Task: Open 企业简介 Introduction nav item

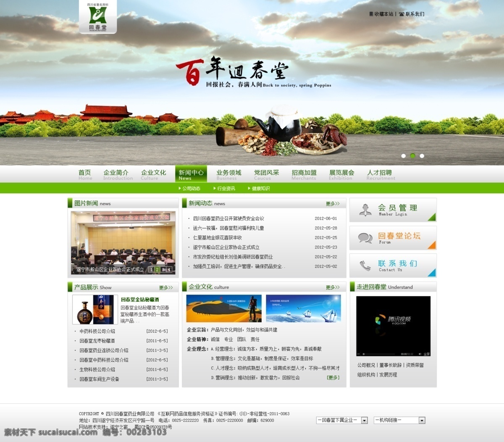Action: click(x=118, y=175)
